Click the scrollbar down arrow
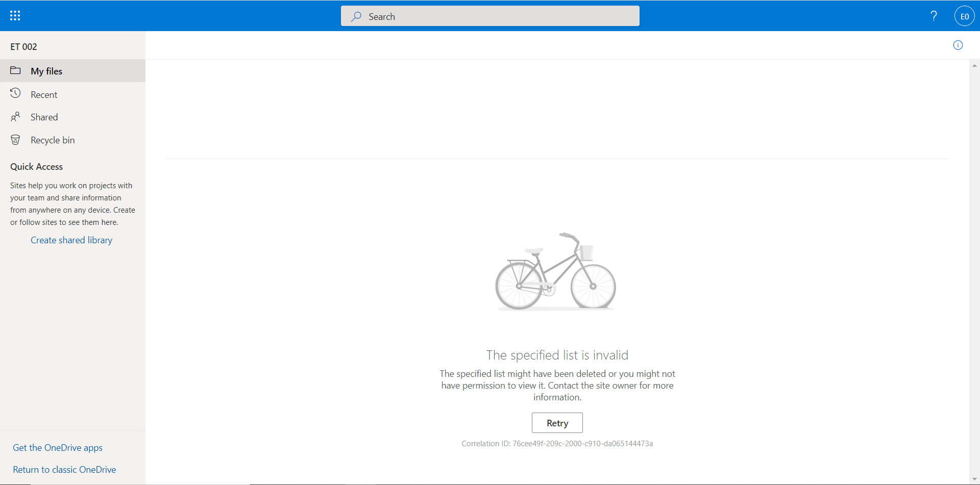 974,479
